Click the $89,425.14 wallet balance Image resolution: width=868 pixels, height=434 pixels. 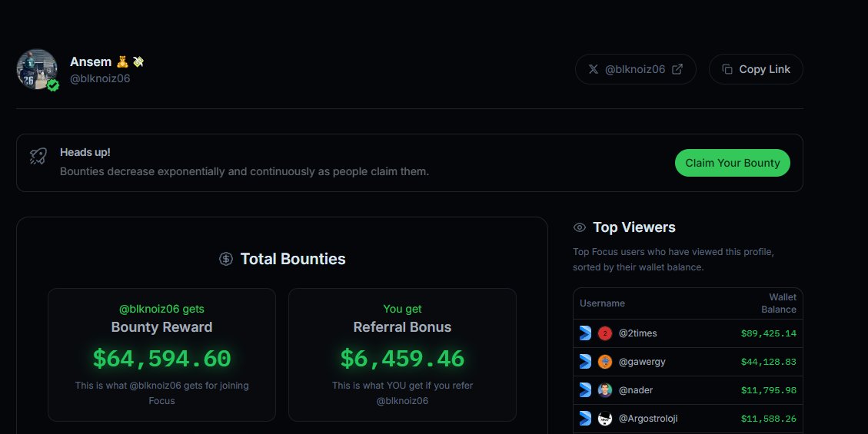pyautogui.click(x=768, y=333)
